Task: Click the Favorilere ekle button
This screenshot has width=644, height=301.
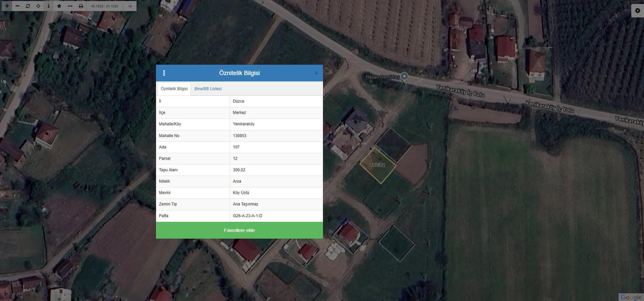Action: (239, 230)
